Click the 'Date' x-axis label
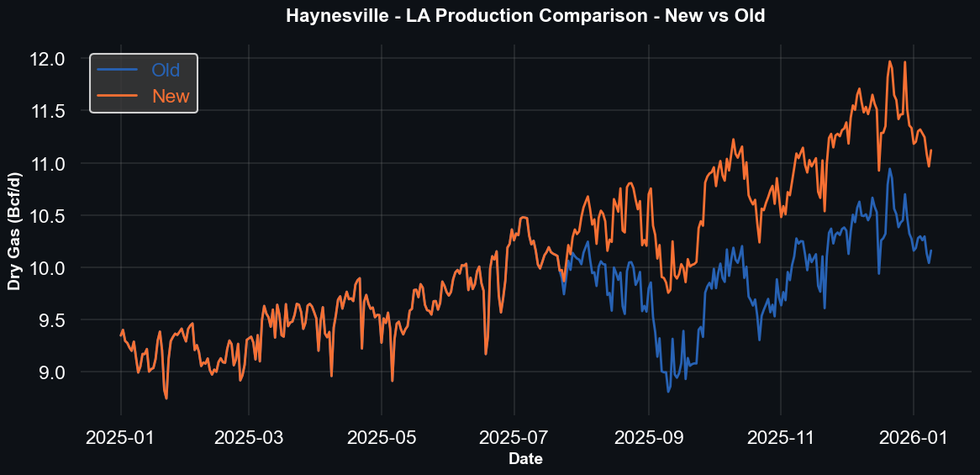Screen dimensions: 980x475 [525, 459]
